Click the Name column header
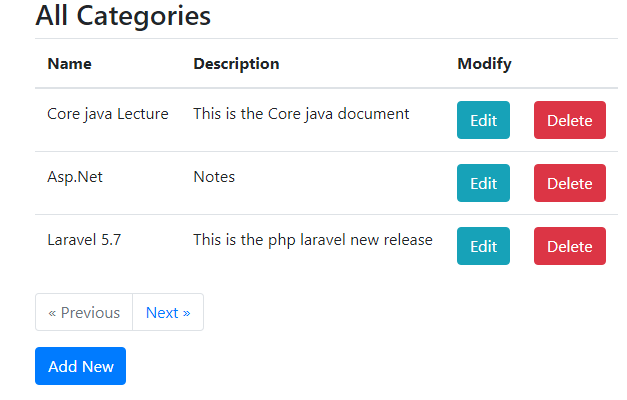This screenshot has height=400, width=627. (x=69, y=64)
